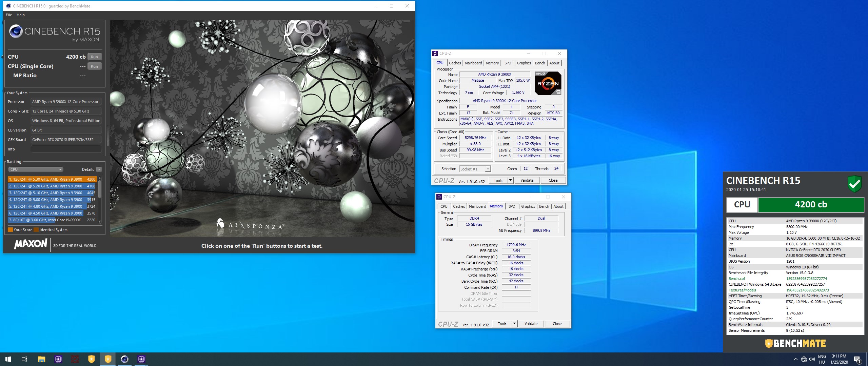
Task: Open the ENG HU language indicator
Action: click(822, 359)
